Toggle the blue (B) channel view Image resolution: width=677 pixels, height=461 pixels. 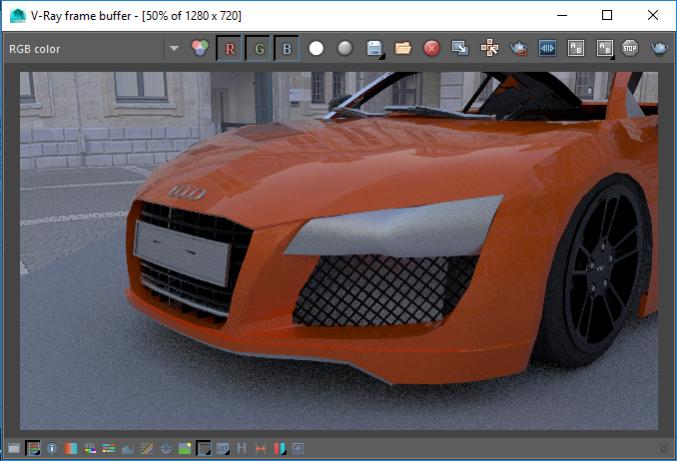(287, 48)
